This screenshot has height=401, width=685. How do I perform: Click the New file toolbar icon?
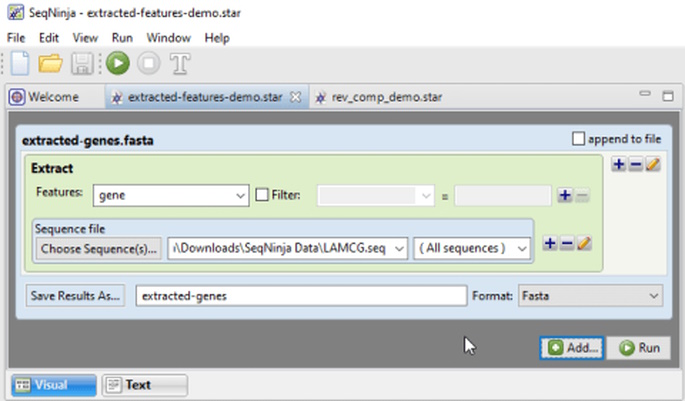20,63
